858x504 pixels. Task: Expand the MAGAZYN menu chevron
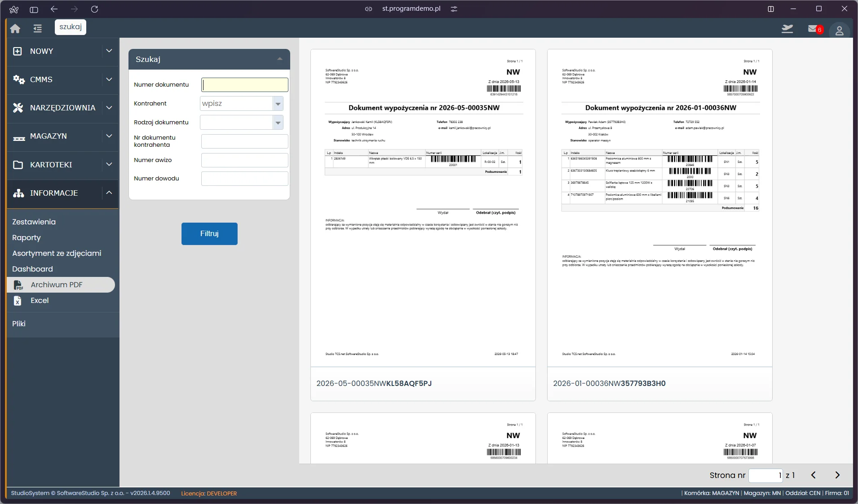(109, 136)
